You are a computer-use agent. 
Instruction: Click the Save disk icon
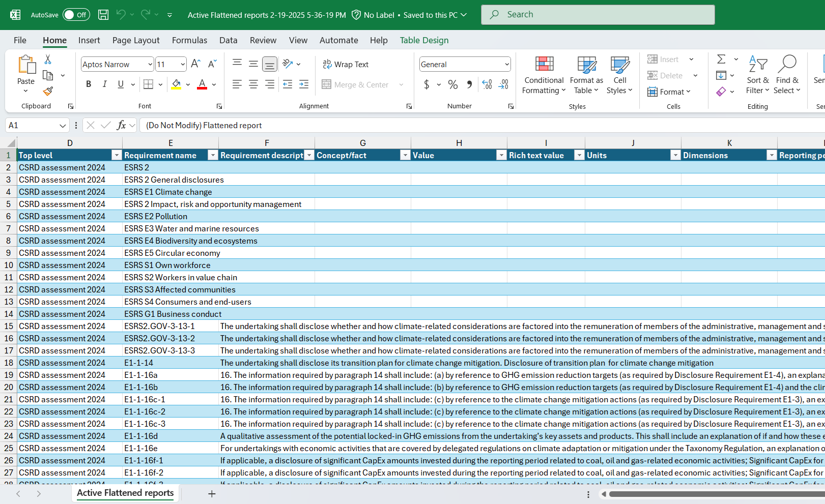click(103, 15)
